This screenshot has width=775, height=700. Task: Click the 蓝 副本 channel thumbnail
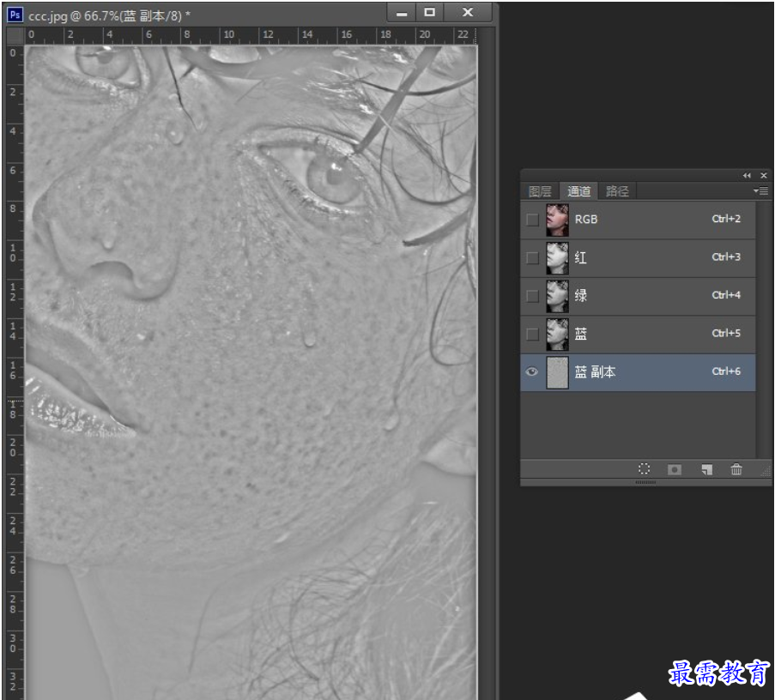pos(558,372)
